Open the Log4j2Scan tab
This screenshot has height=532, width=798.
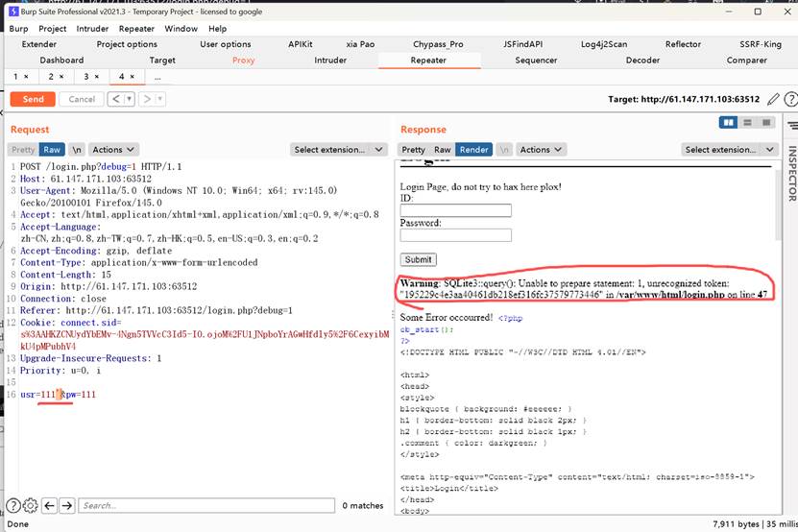click(604, 44)
